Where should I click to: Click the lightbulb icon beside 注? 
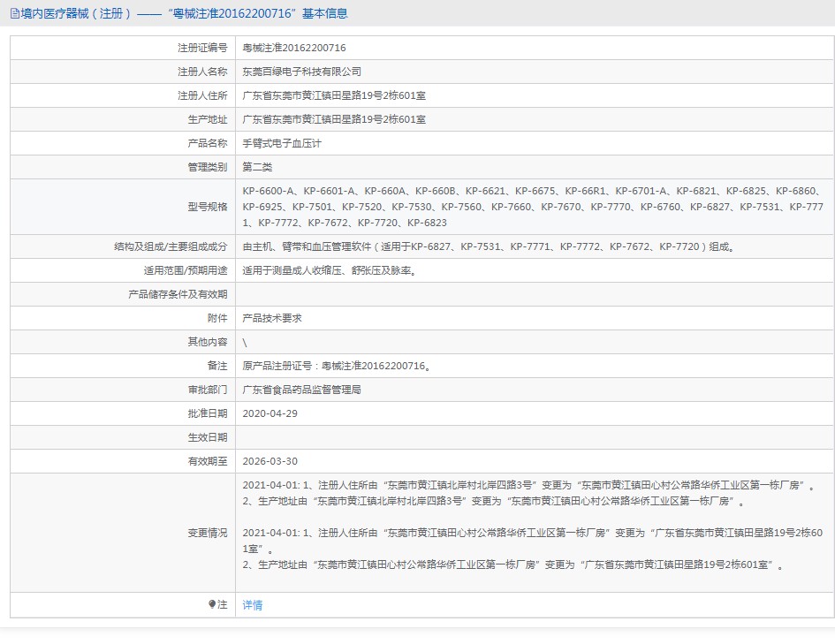(212, 604)
